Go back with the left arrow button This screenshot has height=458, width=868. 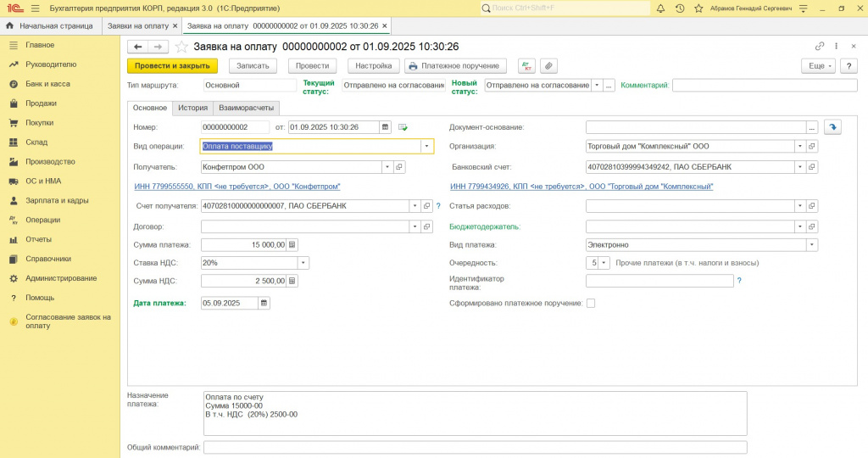click(x=138, y=47)
